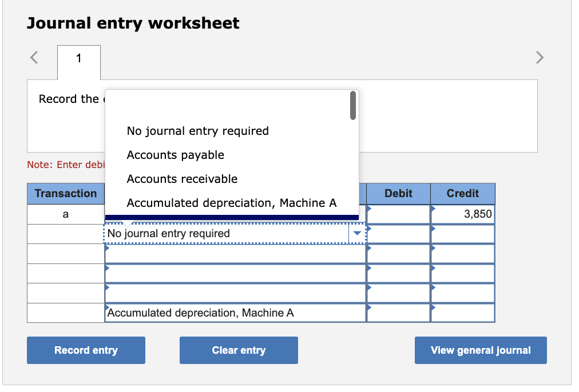Screen dimensions: 579x392
Task: Click the Credit column header
Action: click(x=463, y=194)
